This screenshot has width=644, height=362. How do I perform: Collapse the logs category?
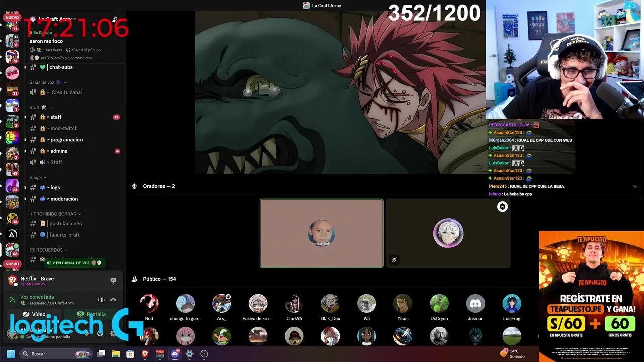click(38, 177)
